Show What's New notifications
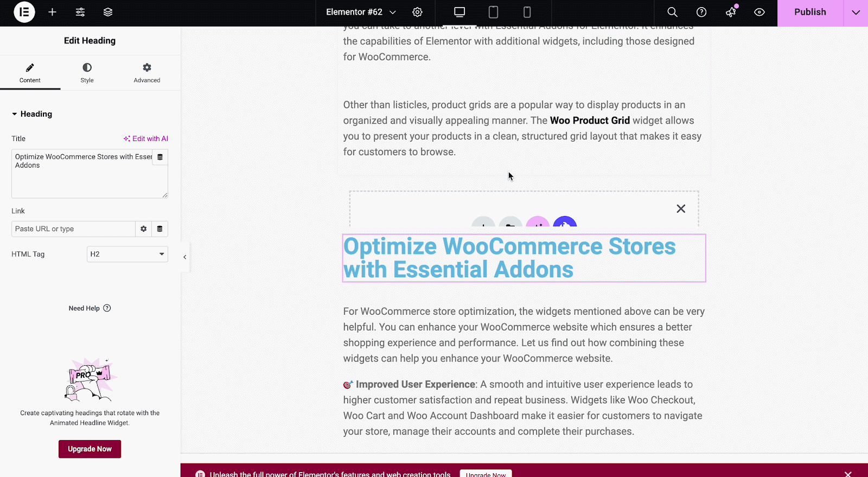The width and height of the screenshot is (868, 477). 731,12
